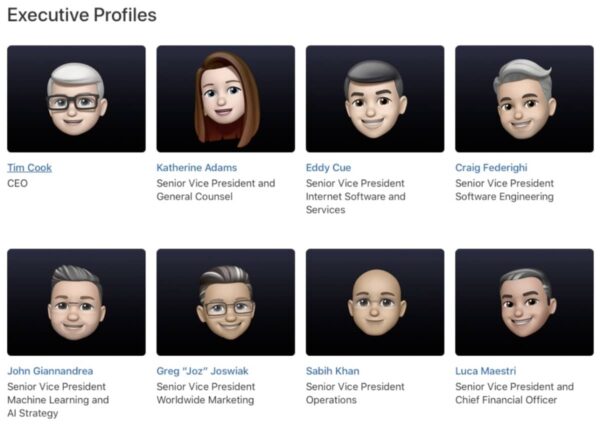Screen dimensions: 600x433
Task: Follow the Sabih Khan name link
Action: (x=333, y=371)
